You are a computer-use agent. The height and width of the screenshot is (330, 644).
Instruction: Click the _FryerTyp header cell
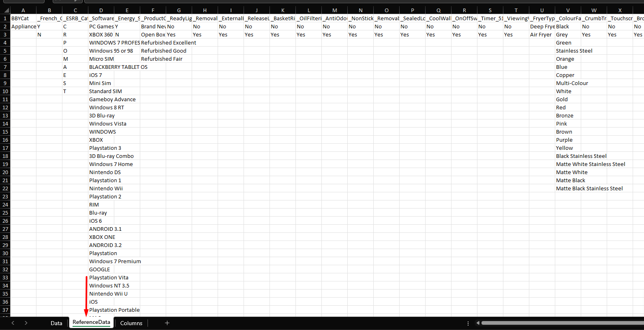click(542, 18)
